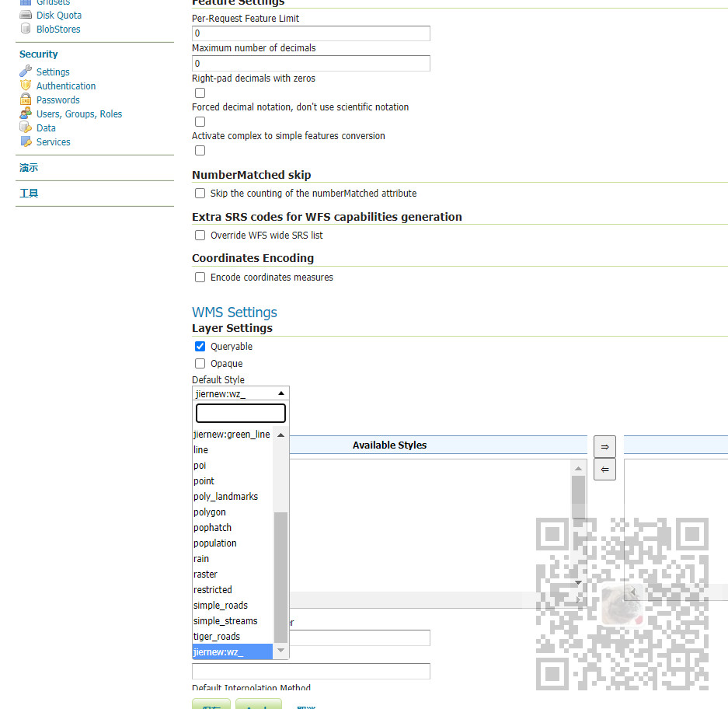
Task: Uncheck the Queryable checkbox
Action: point(200,347)
